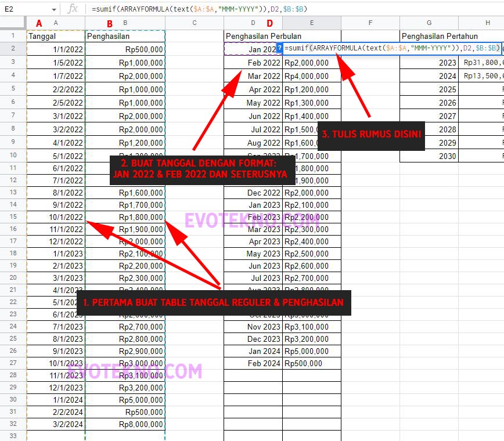
Task: Select column G header
Action: [x=429, y=23]
